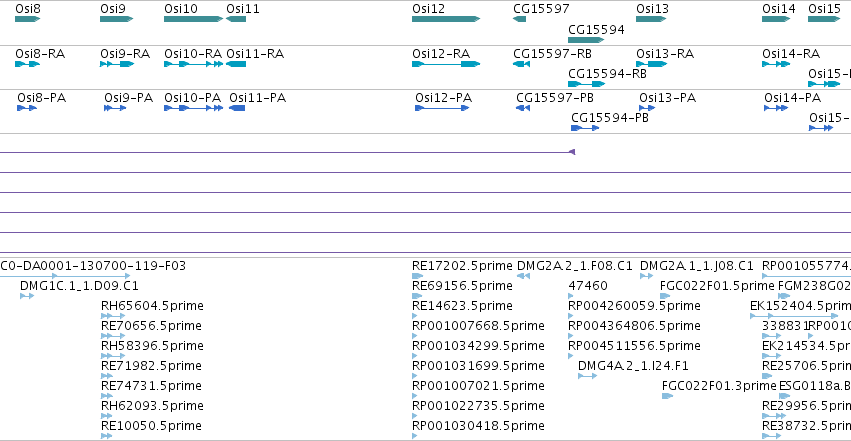Click the Osi13-PA protein feature

[x=647, y=108]
